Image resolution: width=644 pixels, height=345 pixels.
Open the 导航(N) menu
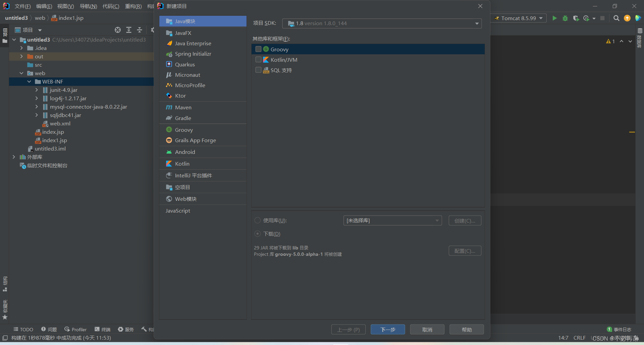pos(88,6)
